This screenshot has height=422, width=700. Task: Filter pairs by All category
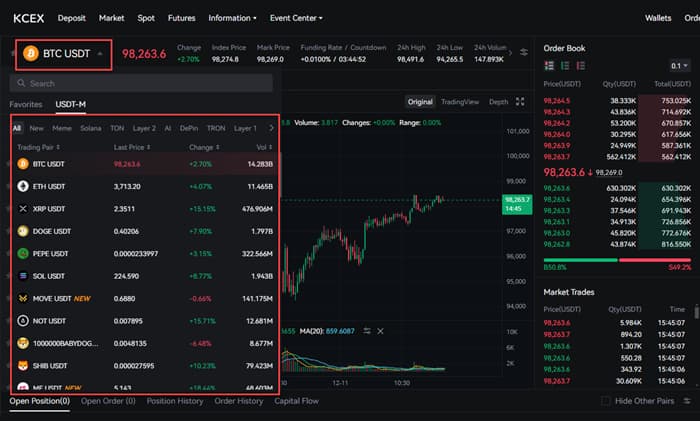click(x=17, y=128)
